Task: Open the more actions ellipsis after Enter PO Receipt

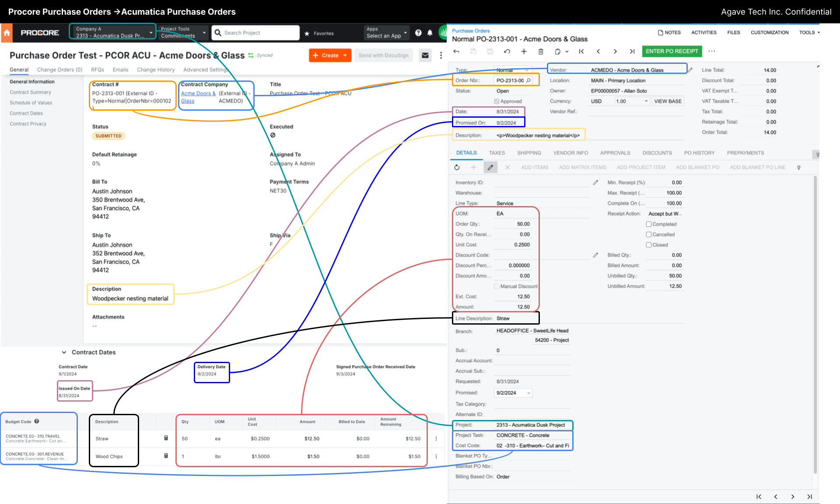Action: click(x=712, y=51)
